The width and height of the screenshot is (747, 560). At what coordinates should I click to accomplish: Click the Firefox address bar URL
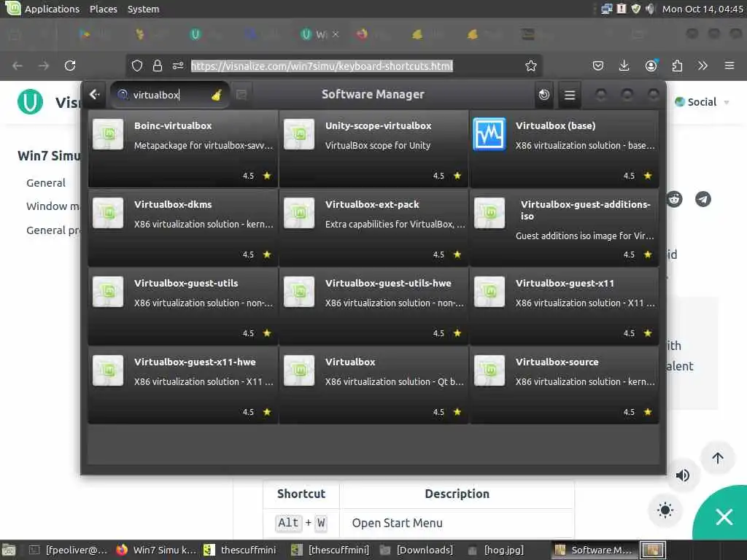[322, 66]
